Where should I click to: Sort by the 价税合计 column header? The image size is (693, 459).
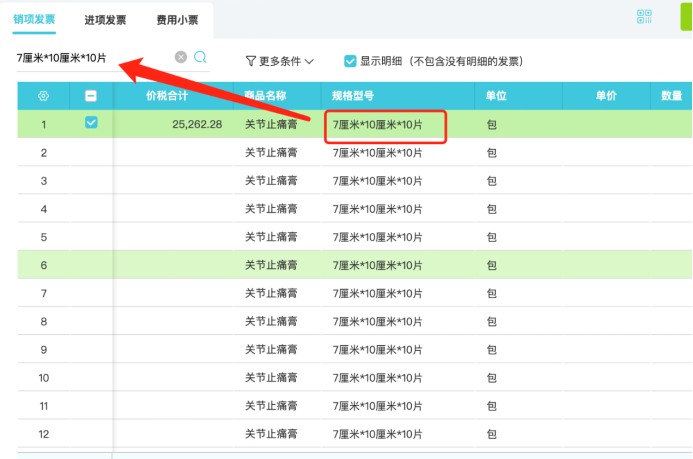[167, 96]
